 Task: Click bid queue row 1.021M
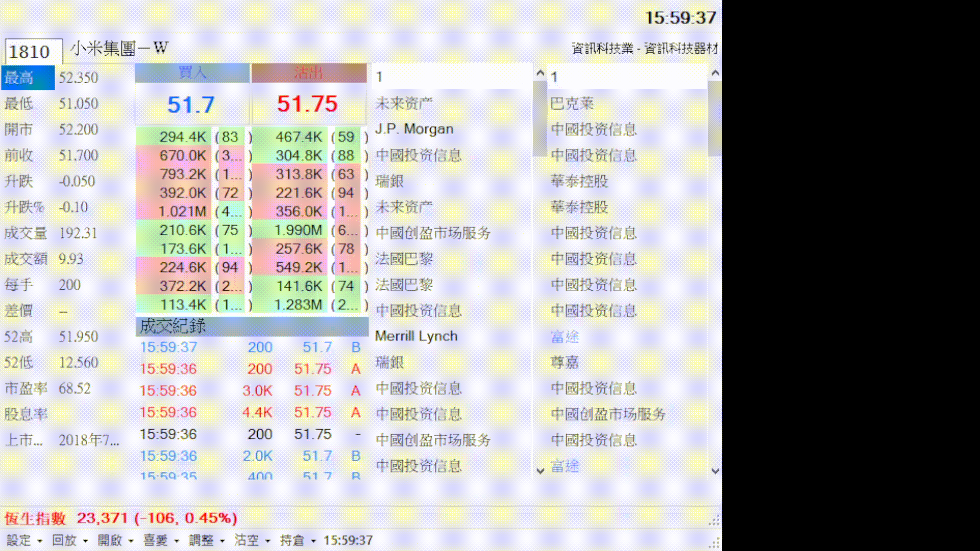[x=194, y=211]
